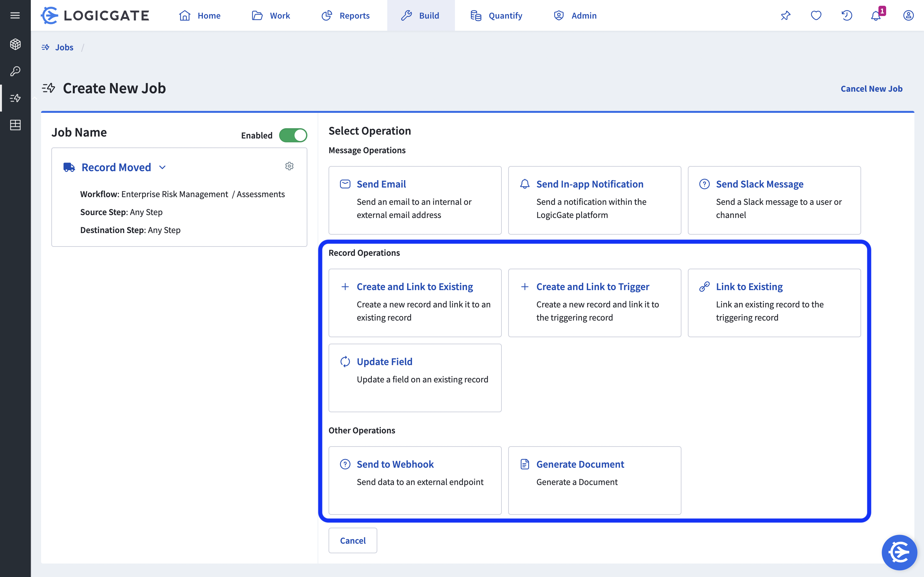
Task: Open the hamburger menu
Action: pos(15,15)
